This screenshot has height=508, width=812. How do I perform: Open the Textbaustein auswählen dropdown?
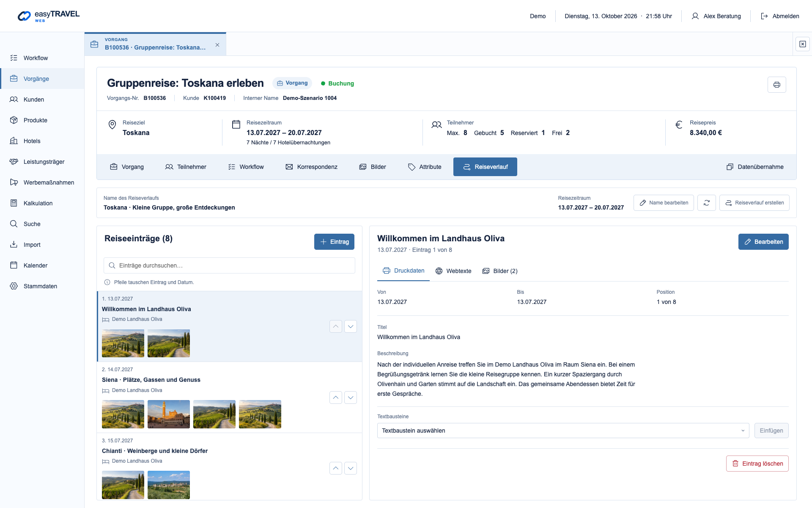coord(563,431)
